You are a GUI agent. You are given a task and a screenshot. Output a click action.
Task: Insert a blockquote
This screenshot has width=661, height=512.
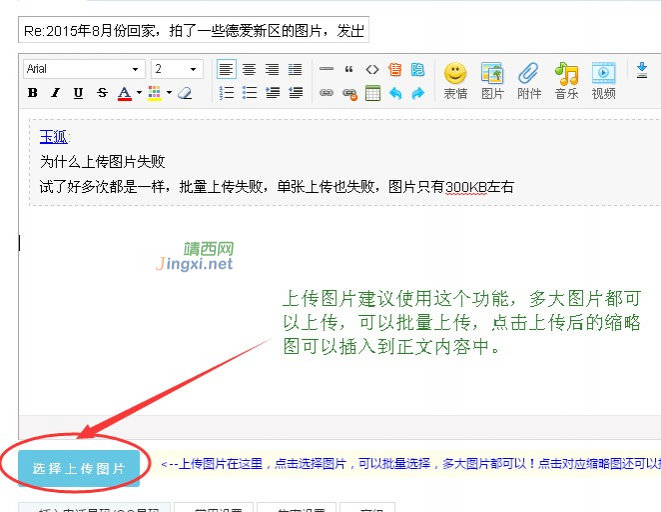[x=349, y=69]
